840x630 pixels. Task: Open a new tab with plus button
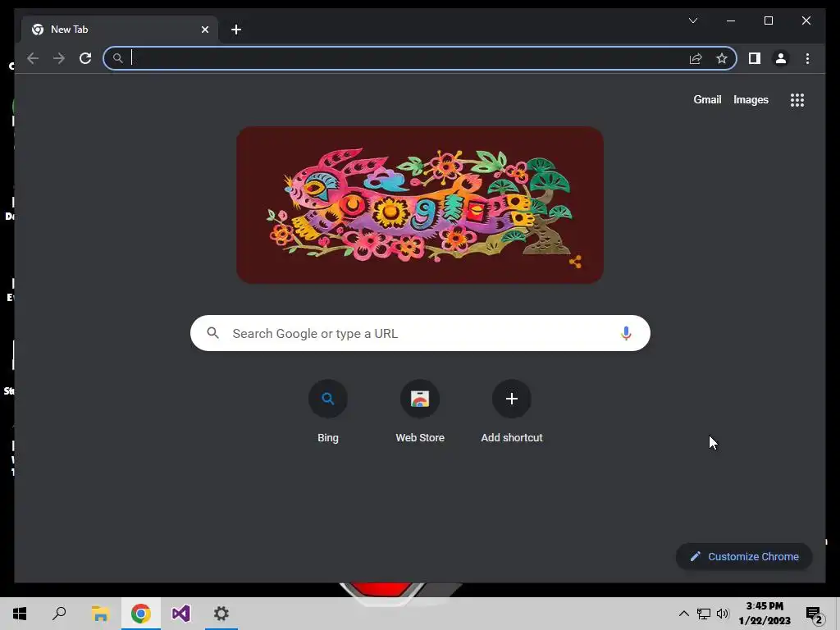pos(236,30)
